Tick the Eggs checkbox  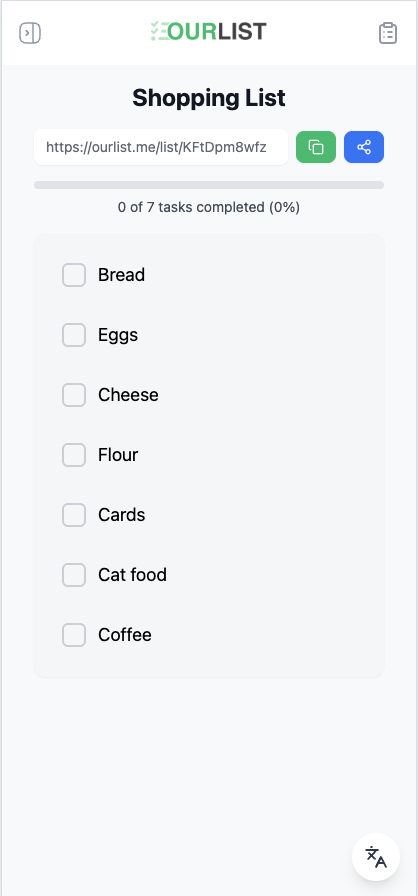(x=74, y=335)
